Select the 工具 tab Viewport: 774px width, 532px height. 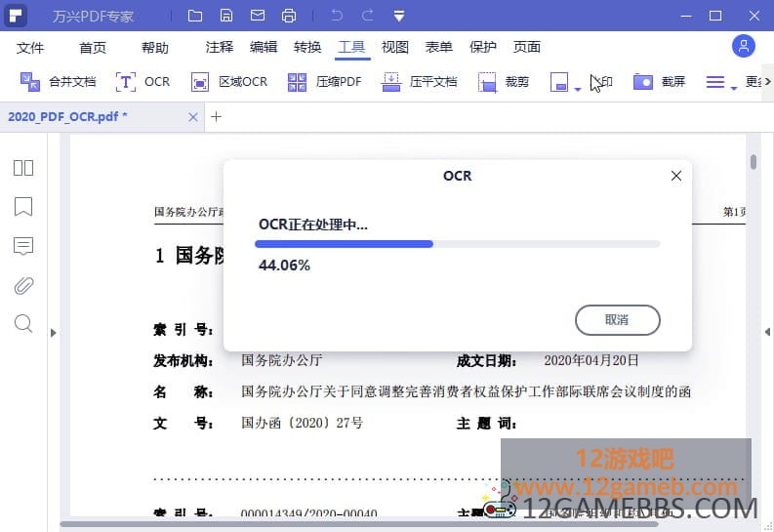point(351,47)
